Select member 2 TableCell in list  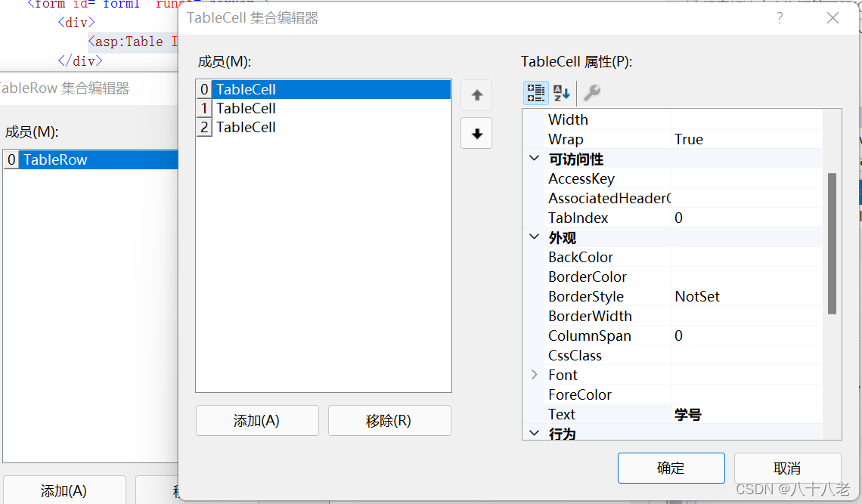[x=324, y=127]
